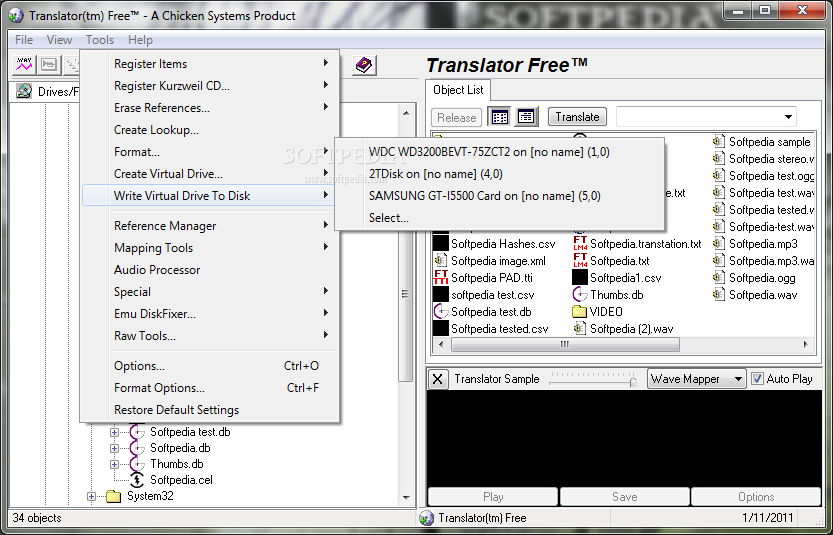Click the Softpedia PAD.tti FT icon
The width and height of the screenshot is (833, 535).
tap(440, 277)
